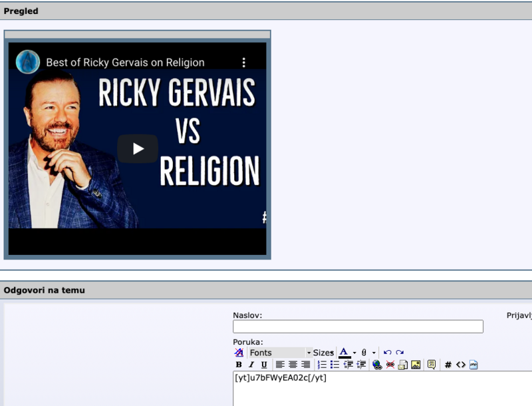This screenshot has height=406, width=532.
Task: Expand the text color picker arrow
Action: (354, 353)
